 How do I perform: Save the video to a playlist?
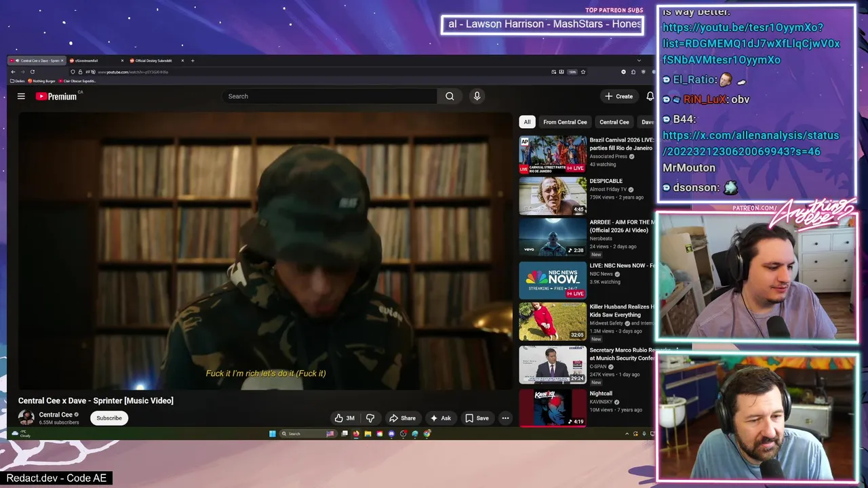coord(477,418)
